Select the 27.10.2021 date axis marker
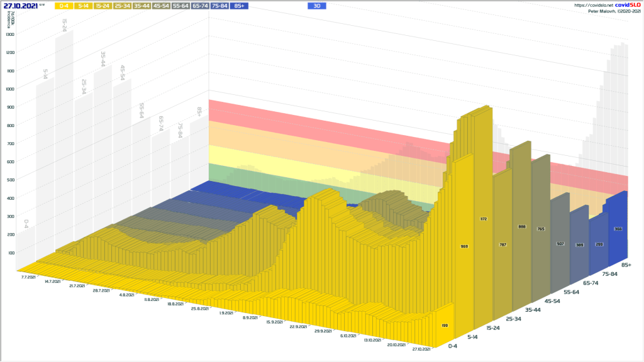The image size is (644, 362). coord(421,348)
